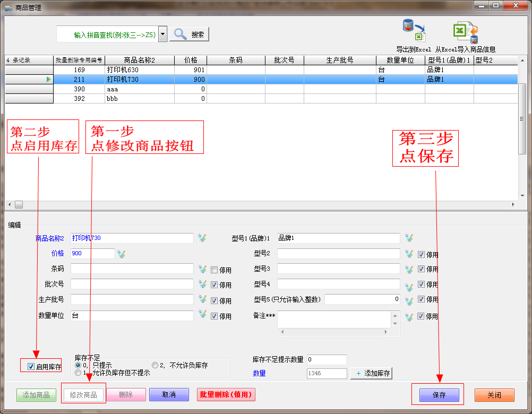Click the 修改商品 button

[83, 395]
